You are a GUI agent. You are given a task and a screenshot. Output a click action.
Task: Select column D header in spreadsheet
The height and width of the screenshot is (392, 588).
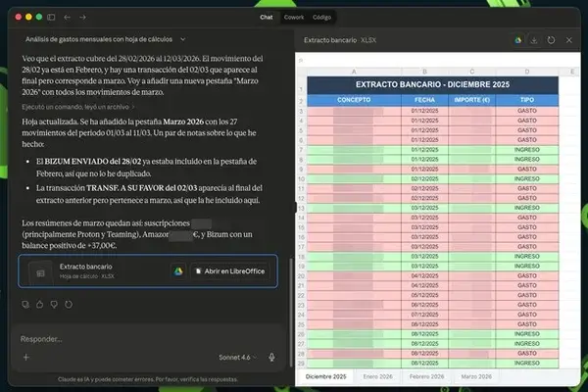[x=527, y=72]
